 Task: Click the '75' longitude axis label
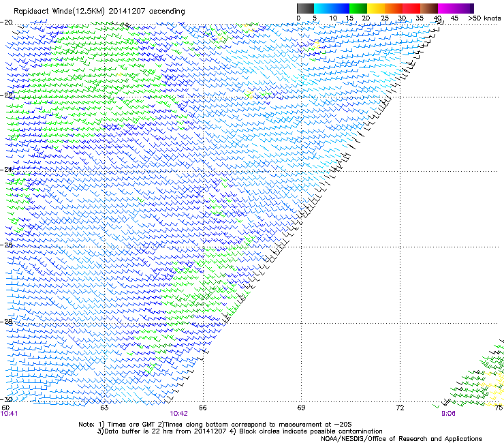point(499,408)
